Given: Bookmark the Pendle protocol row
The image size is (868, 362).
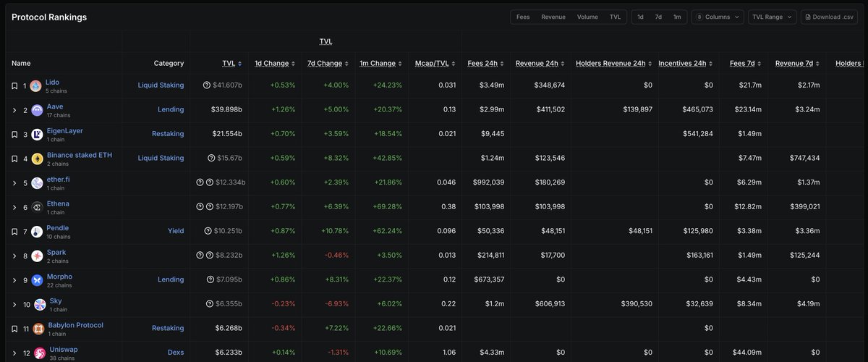Looking at the screenshot, I should click(x=14, y=232).
